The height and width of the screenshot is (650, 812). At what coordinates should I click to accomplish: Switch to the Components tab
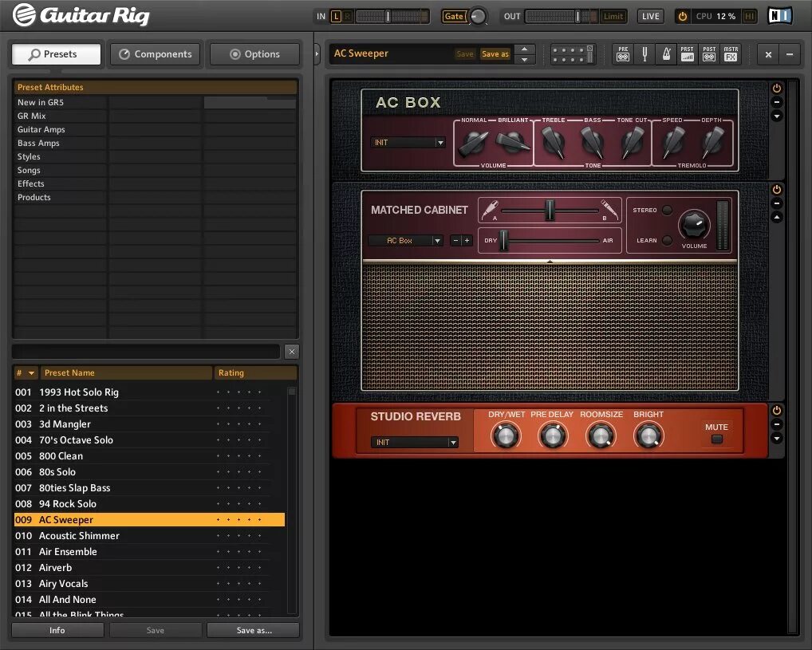[155, 53]
